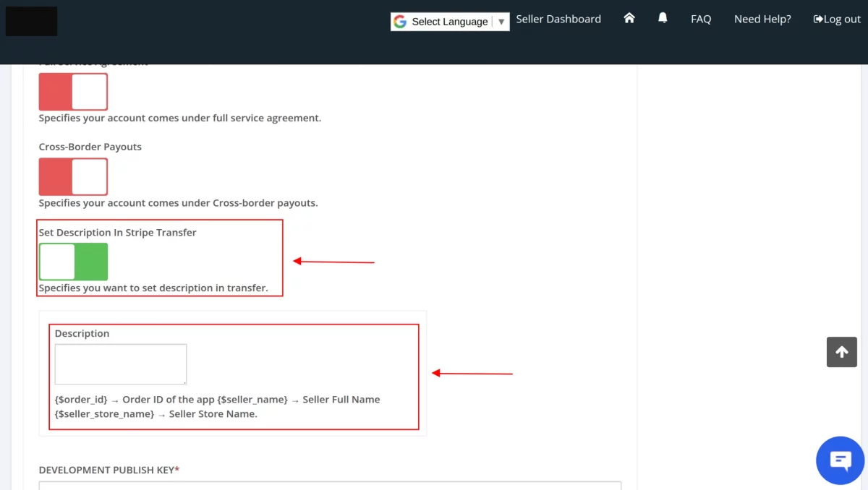Open the chat widget bubble

(840, 460)
